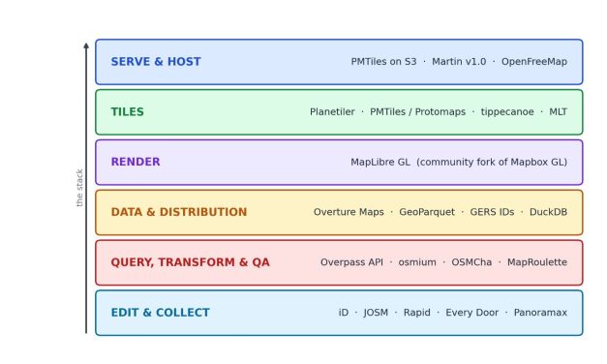Click the text 'Planetiler'
Screen dimensions: 607x364
click(x=332, y=112)
